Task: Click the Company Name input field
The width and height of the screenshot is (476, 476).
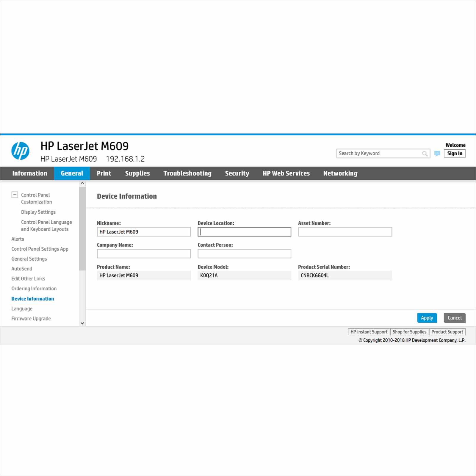Action: click(144, 254)
